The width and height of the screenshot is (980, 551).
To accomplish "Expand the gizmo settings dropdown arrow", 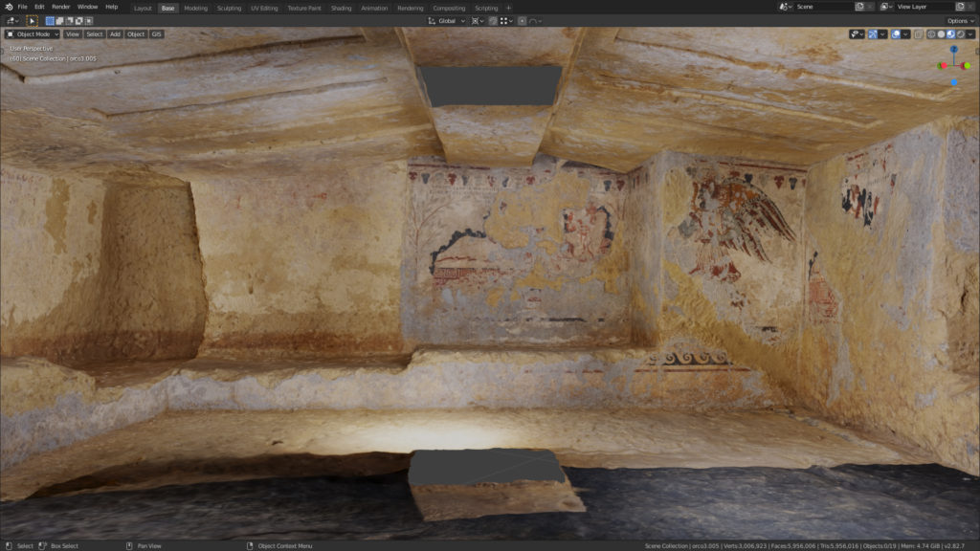I will tap(882, 34).
